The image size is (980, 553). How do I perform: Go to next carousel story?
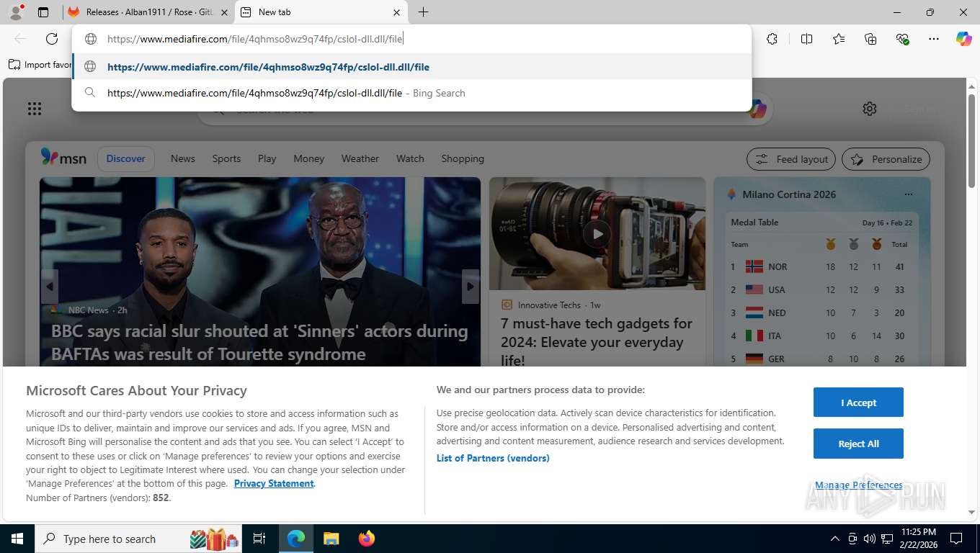(471, 287)
